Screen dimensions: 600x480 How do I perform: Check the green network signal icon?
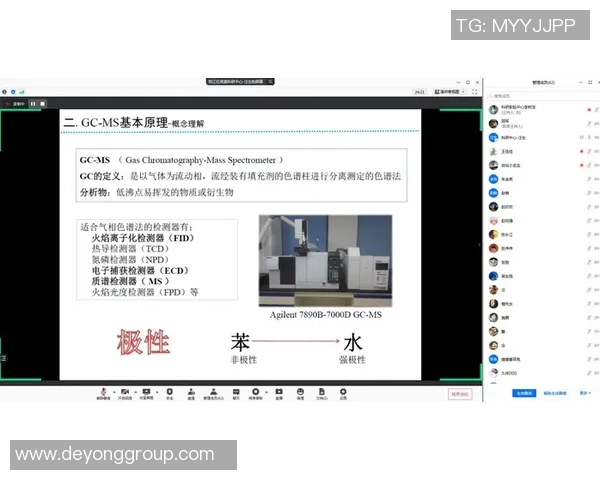(x=22, y=92)
